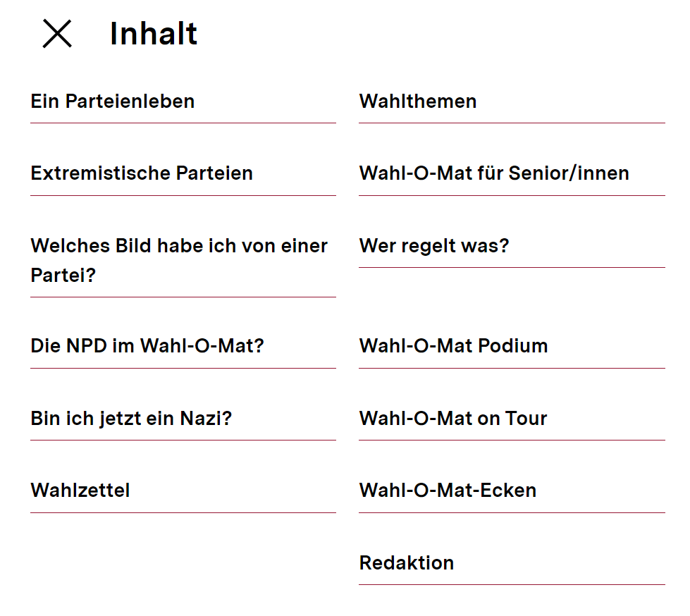
Task: Go to the Redaktion section
Action: [x=407, y=563]
